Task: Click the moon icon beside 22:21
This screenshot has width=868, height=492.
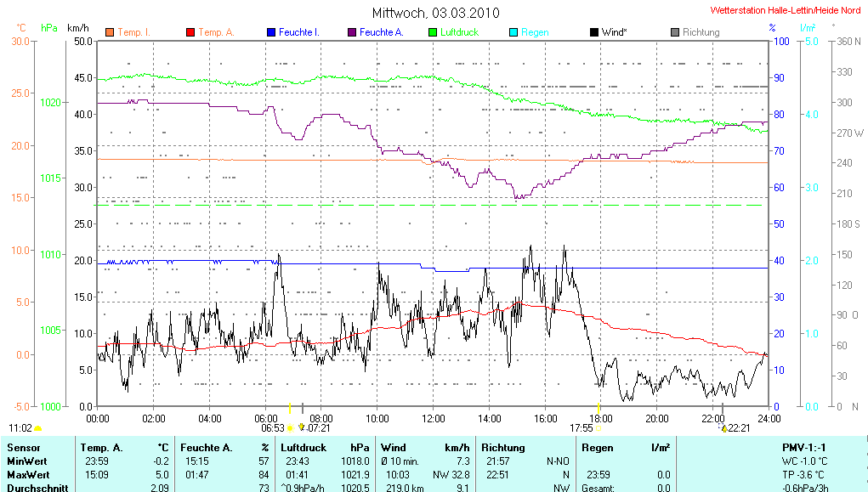Action: point(723,429)
